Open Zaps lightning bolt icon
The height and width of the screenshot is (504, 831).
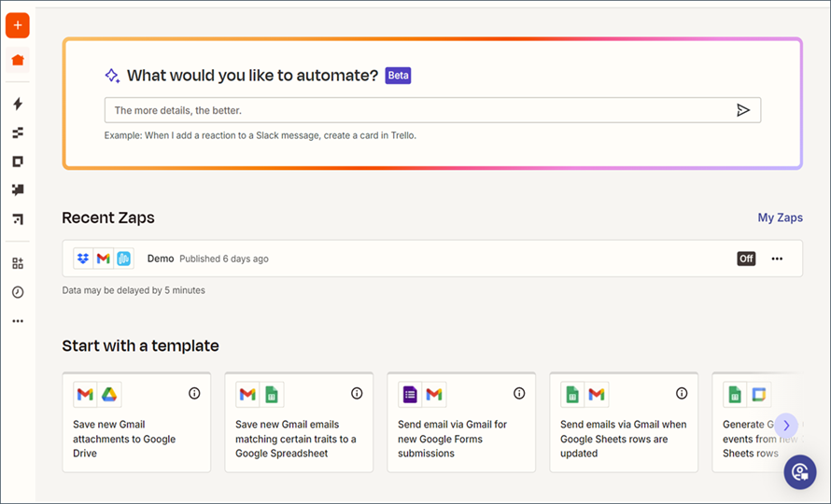tap(18, 104)
